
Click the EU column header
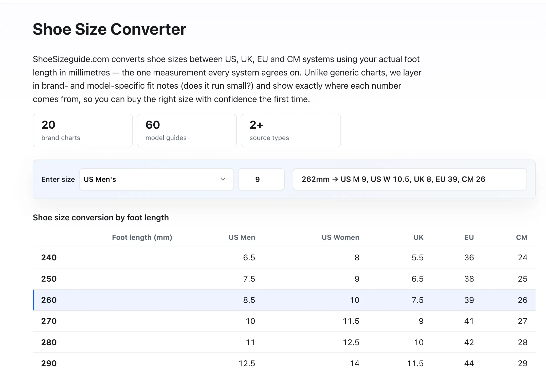point(469,237)
